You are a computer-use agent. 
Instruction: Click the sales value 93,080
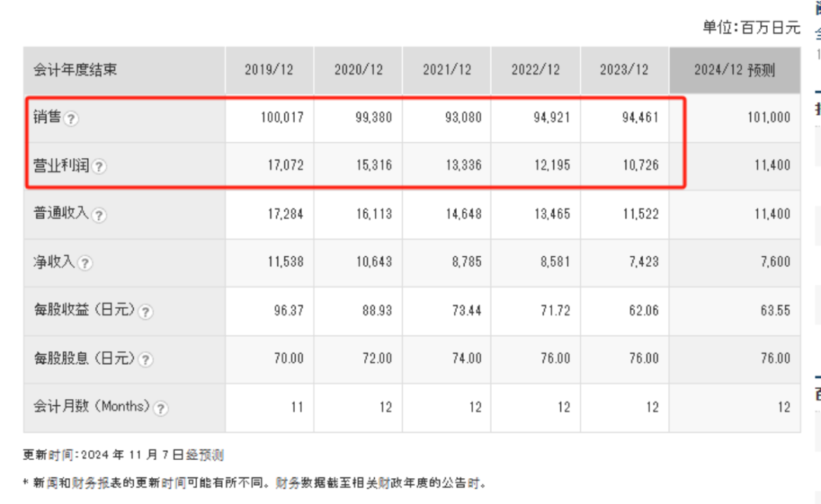(x=463, y=117)
